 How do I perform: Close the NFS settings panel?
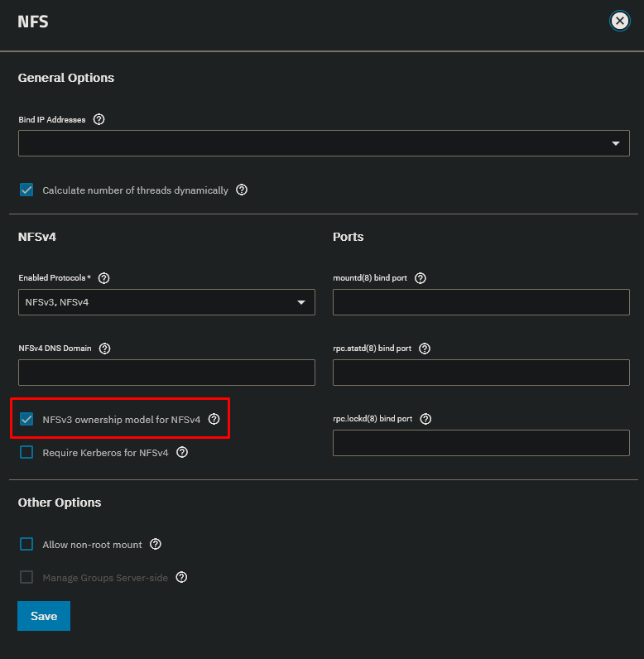click(x=619, y=22)
